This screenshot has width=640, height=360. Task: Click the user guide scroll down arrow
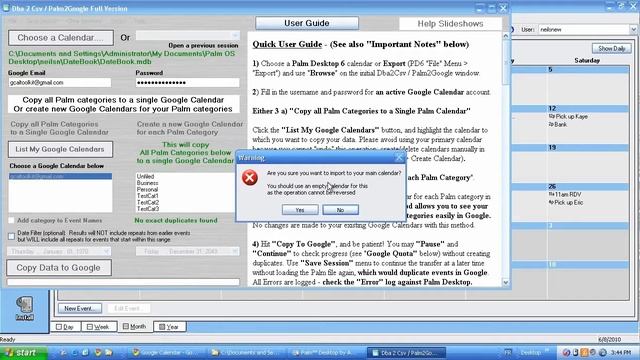pos(506,282)
